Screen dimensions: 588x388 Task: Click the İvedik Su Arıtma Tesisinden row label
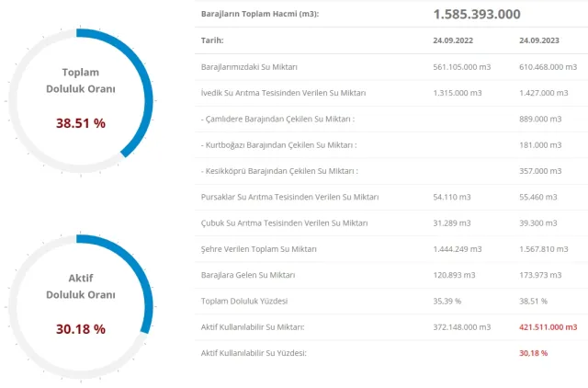click(x=283, y=93)
